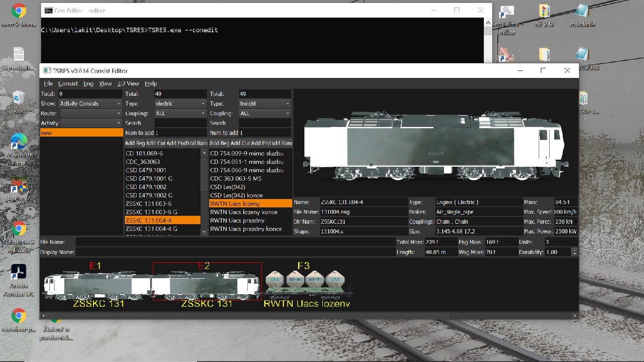
Task: Open Adobe Acrobat DC desktop icon
Action: tap(18, 272)
